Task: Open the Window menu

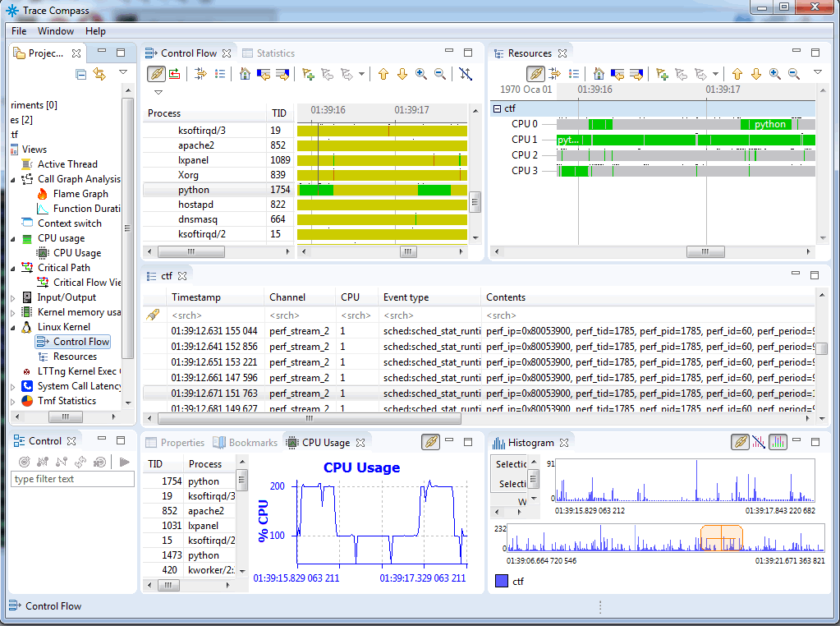Action: point(56,31)
